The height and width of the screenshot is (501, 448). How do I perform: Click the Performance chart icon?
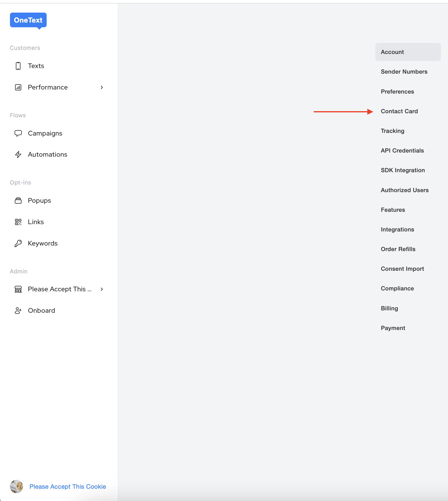[18, 87]
